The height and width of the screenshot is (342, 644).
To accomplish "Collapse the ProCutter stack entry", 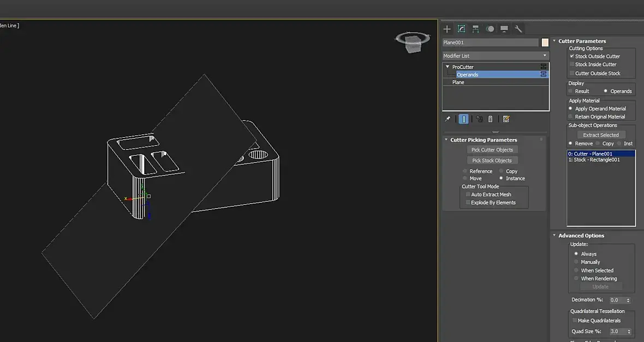I will click(448, 67).
